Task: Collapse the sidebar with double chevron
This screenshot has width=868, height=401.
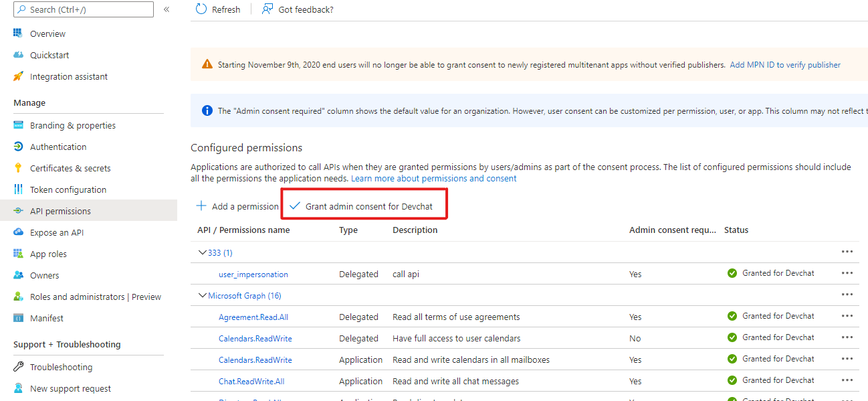Action: [167, 9]
